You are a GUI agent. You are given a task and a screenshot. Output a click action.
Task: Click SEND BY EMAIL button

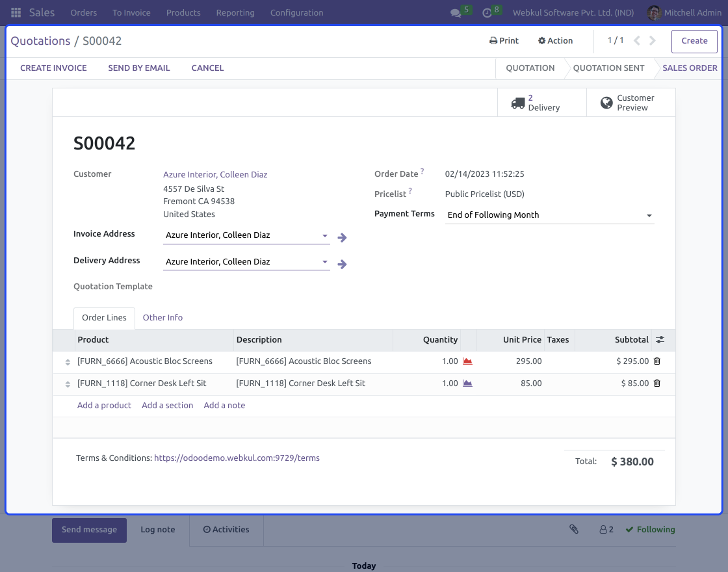coord(139,68)
